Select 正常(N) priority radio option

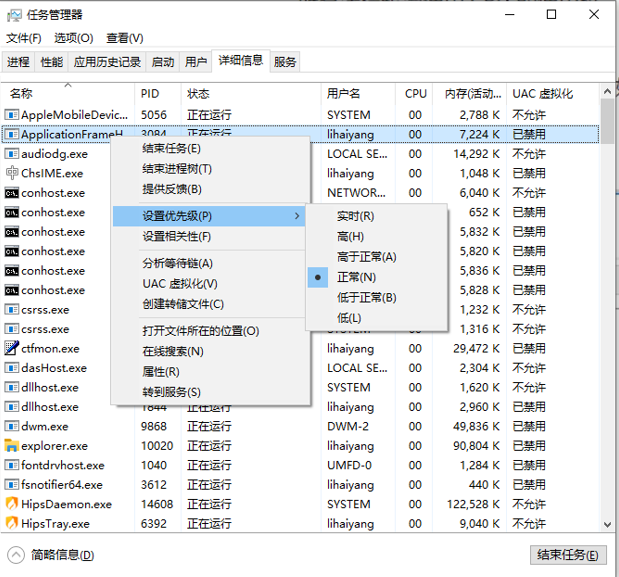tap(377, 277)
